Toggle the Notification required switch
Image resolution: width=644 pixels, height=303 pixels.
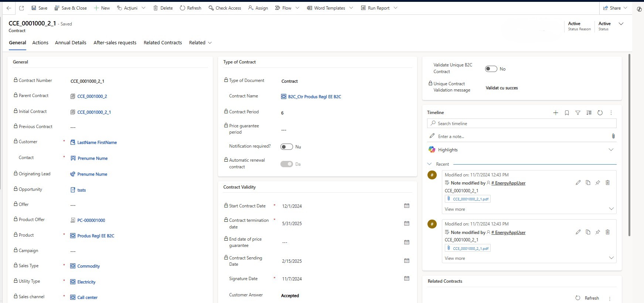[287, 147]
